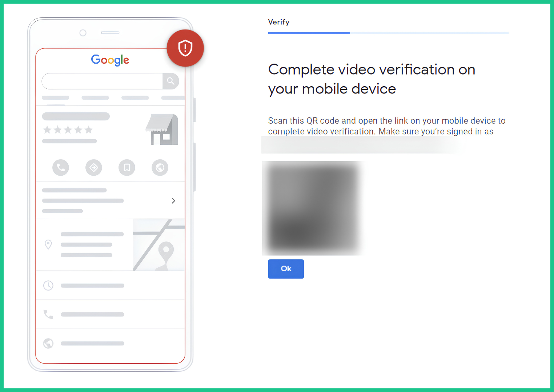This screenshot has width=554, height=392.
Task: Click the phone call round icon
Action: point(61,168)
